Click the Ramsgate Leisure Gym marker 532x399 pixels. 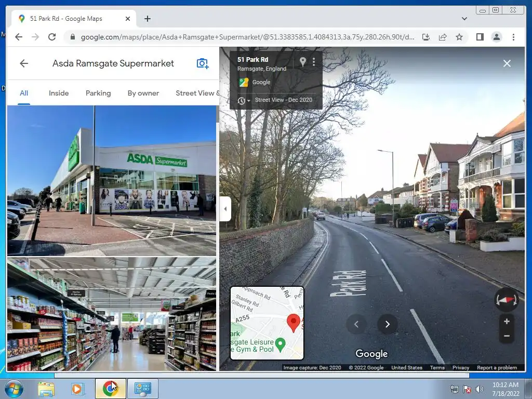pos(280,344)
